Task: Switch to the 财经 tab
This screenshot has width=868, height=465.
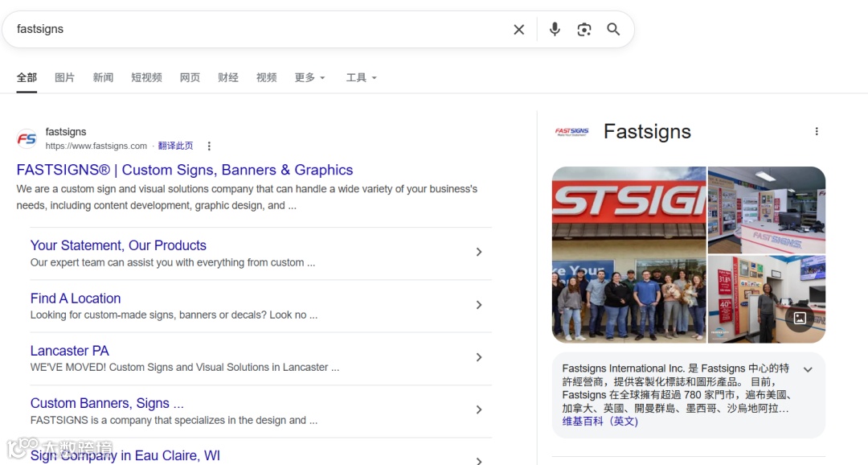Action: pyautogui.click(x=228, y=77)
